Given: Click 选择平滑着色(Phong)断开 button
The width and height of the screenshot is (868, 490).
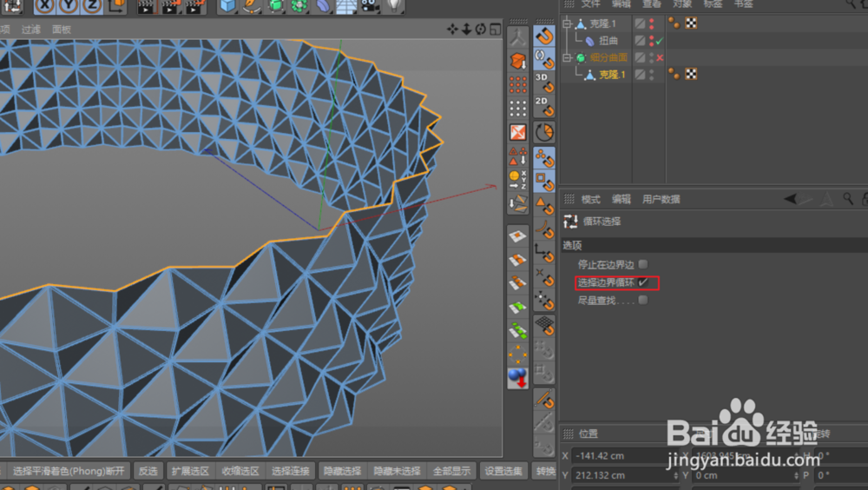Looking at the screenshot, I should click(x=69, y=471).
